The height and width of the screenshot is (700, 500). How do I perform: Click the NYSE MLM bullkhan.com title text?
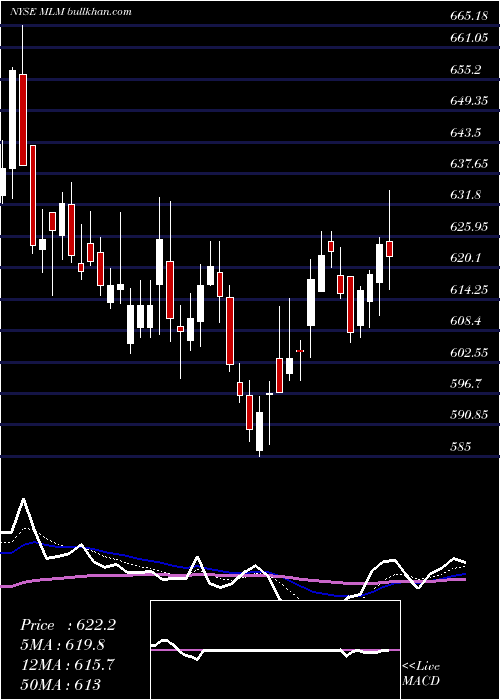click(71, 12)
